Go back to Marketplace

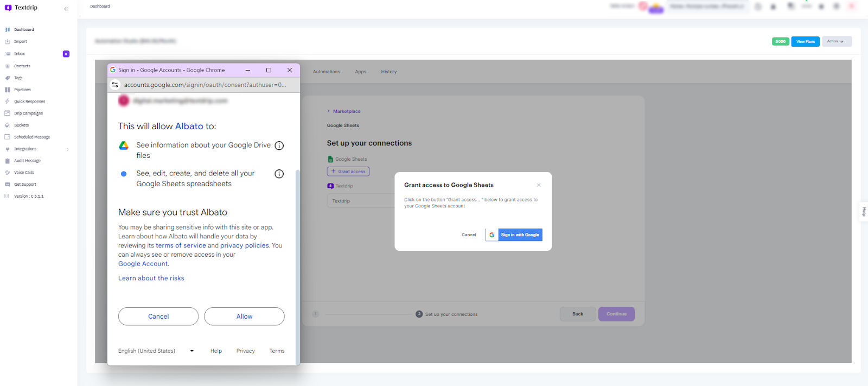click(344, 111)
